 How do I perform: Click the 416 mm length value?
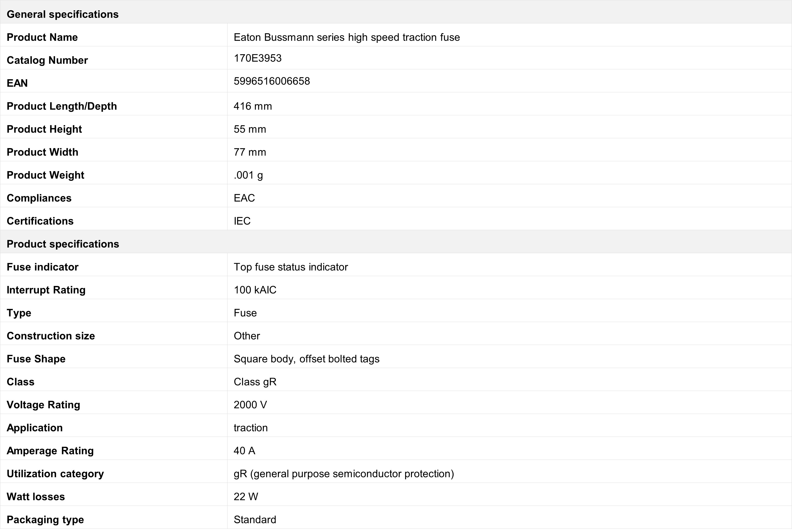253,106
